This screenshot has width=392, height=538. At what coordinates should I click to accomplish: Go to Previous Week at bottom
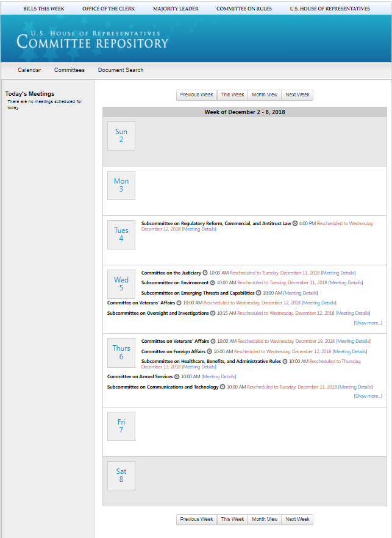[196, 520]
